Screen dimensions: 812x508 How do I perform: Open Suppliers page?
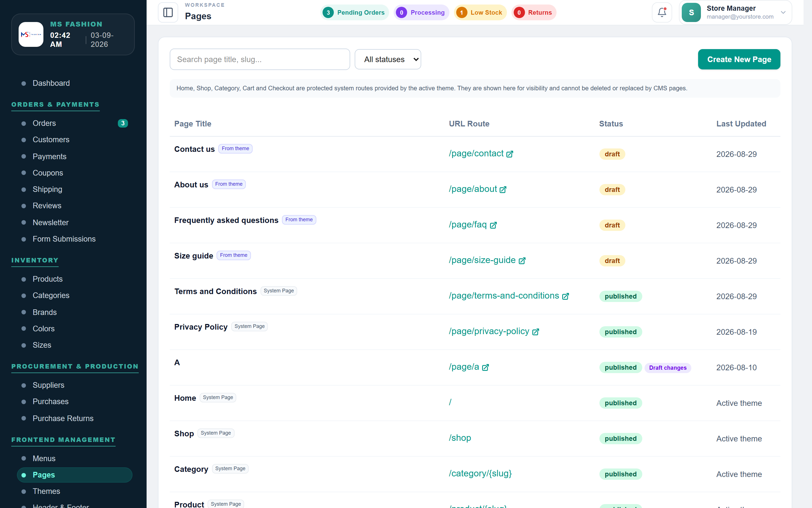click(x=48, y=385)
